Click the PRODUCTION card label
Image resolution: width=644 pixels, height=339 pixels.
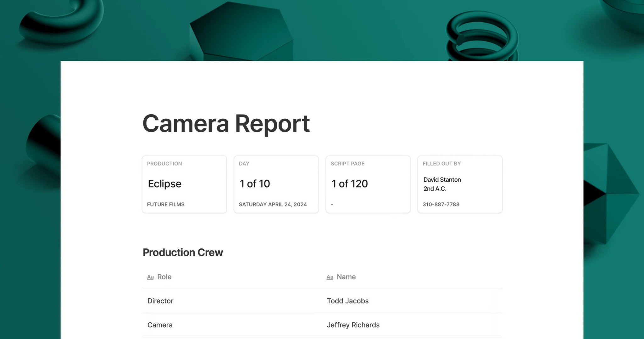click(164, 163)
